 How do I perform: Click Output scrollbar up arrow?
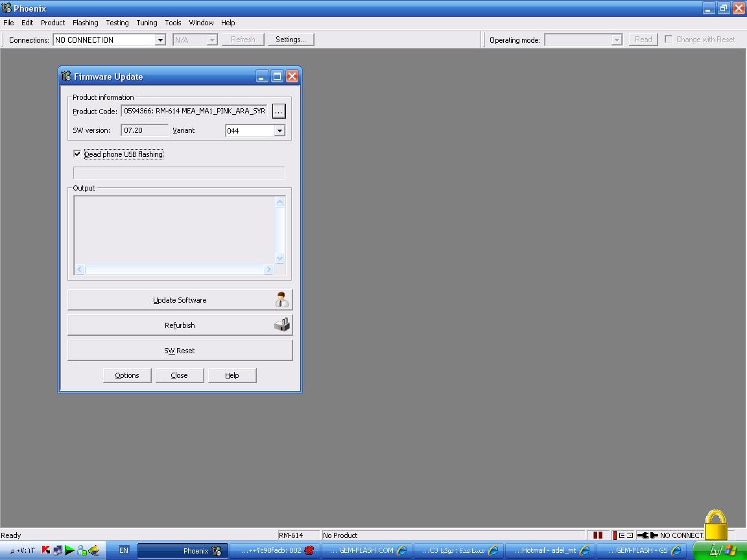point(280,202)
